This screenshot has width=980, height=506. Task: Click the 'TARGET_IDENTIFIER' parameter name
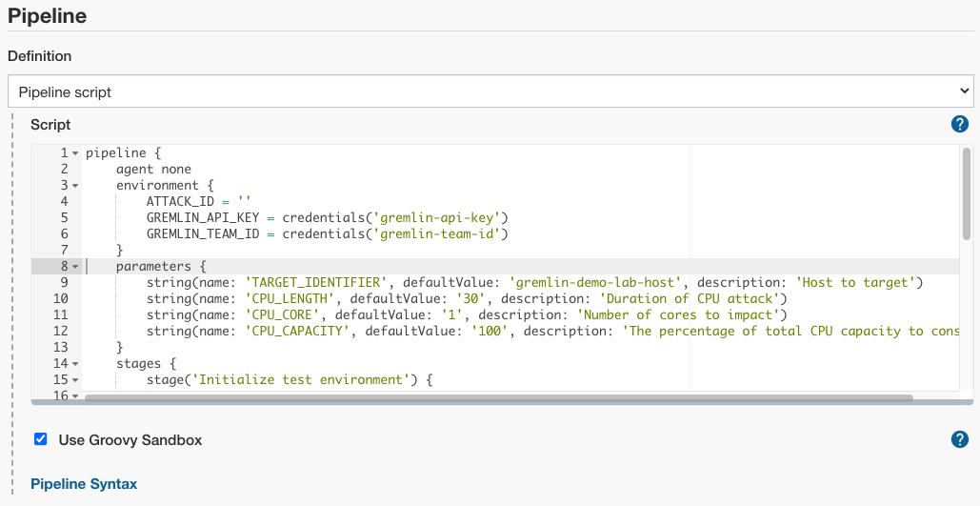(x=316, y=283)
